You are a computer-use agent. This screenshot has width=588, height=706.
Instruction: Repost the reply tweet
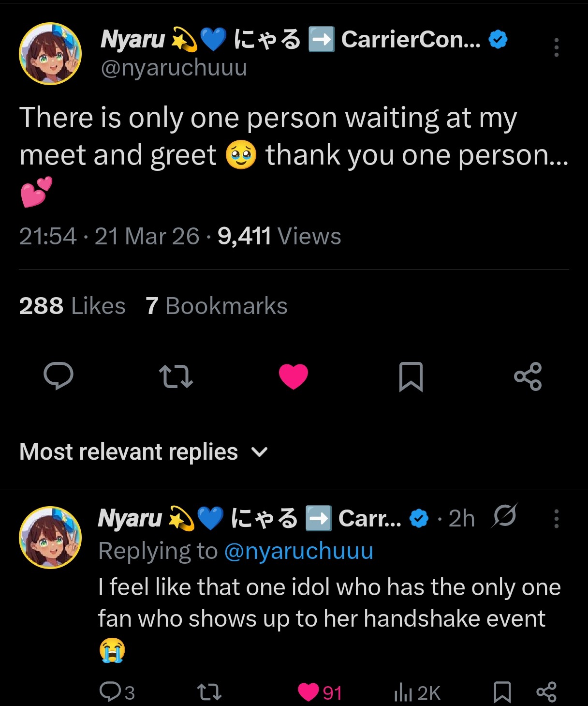pos(210,692)
